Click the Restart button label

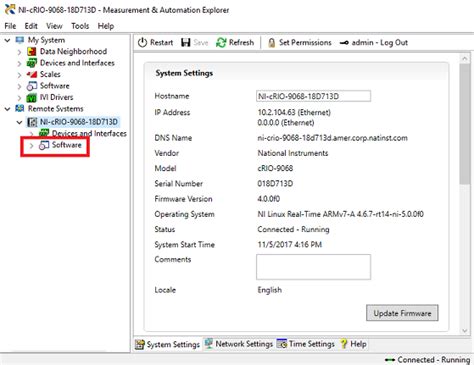coord(162,43)
